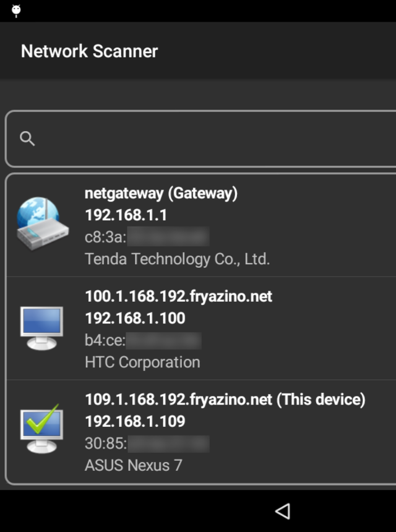Tap the Android debug icon in status bar
This screenshot has height=532, width=396.
(x=16, y=11)
